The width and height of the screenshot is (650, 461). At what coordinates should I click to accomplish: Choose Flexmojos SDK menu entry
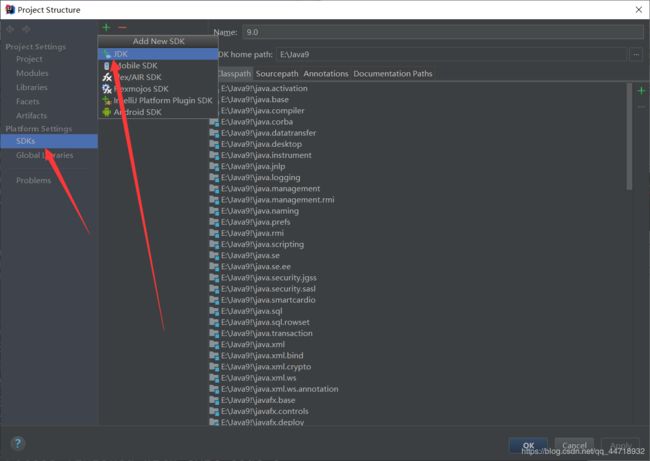pyautogui.click(x=158, y=89)
